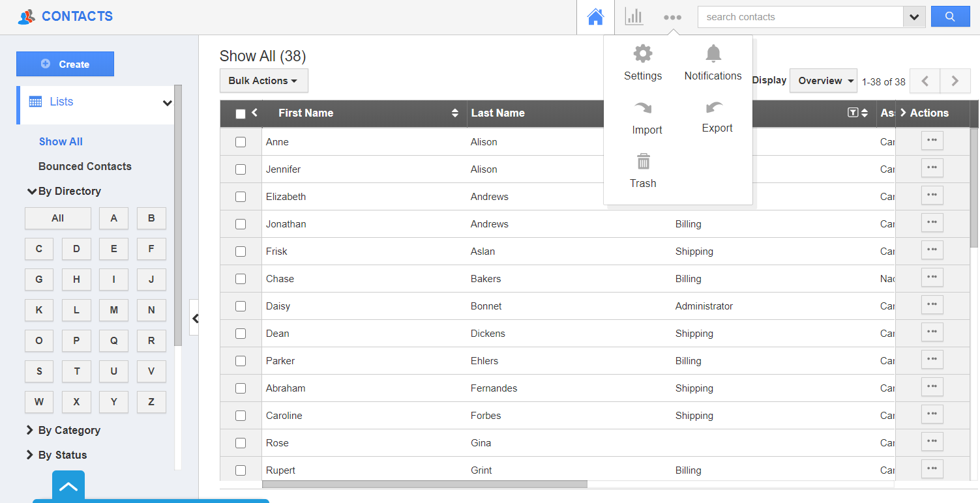
Task: Click the blue search magnifier button
Action: point(950,17)
